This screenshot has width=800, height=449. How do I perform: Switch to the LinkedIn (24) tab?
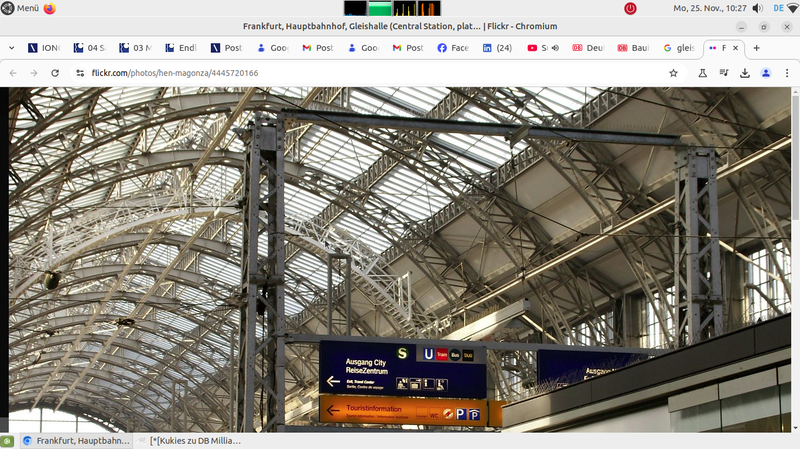[x=498, y=48]
